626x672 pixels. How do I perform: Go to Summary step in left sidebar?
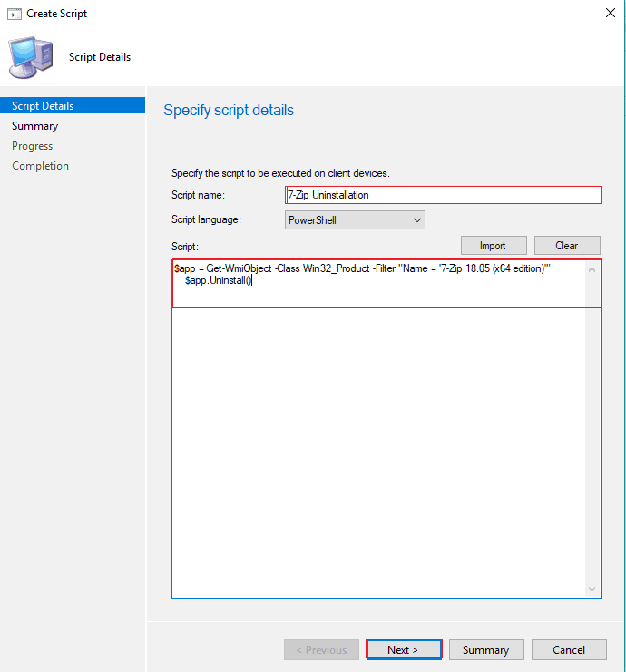click(x=34, y=126)
